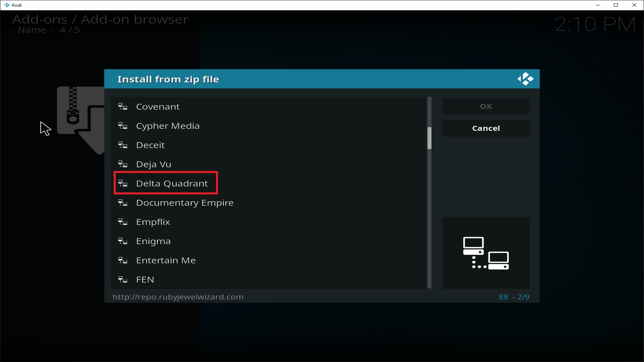Minimize the Kodi window
The width and height of the screenshot is (644, 362).
tap(598, 5)
